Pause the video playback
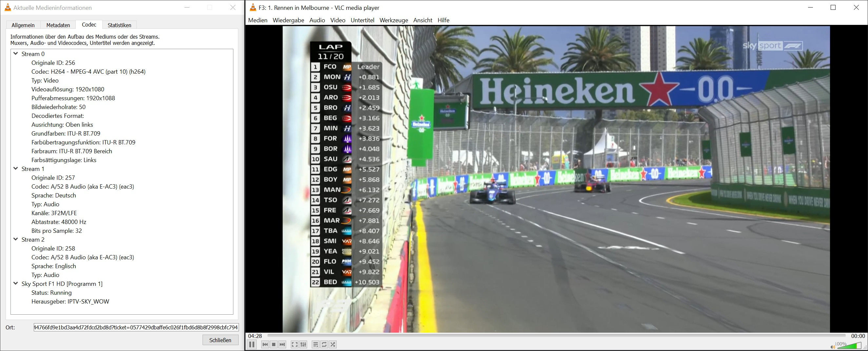The height and width of the screenshot is (351, 868). click(252, 344)
